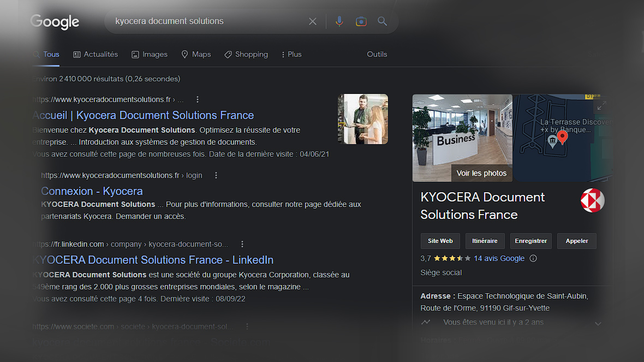
Task: Click the red map location pin
Action: [562, 137]
